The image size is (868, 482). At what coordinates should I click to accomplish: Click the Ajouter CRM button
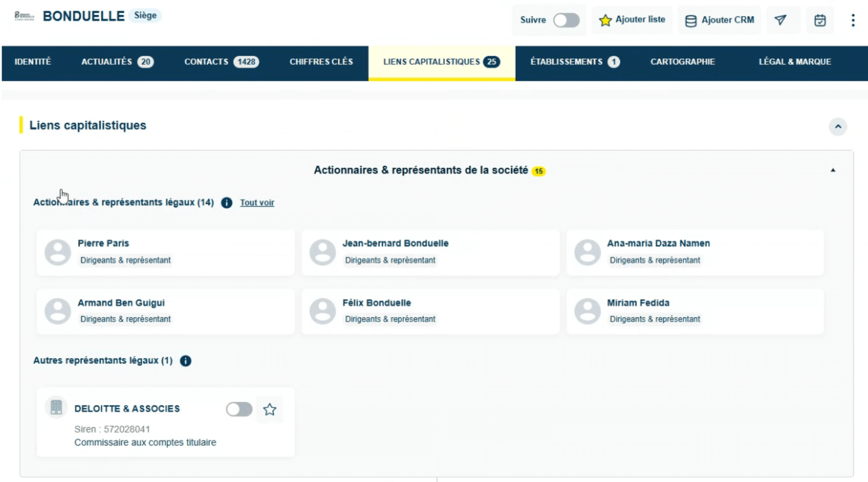tap(720, 20)
